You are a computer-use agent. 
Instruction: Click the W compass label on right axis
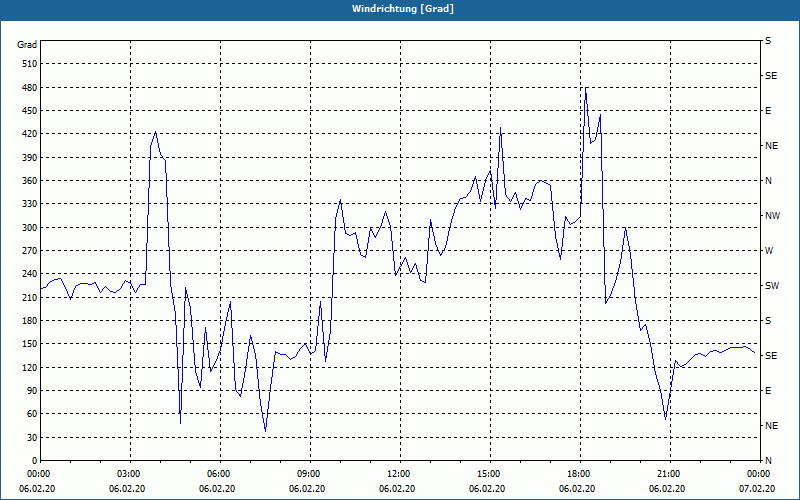(x=769, y=251)
